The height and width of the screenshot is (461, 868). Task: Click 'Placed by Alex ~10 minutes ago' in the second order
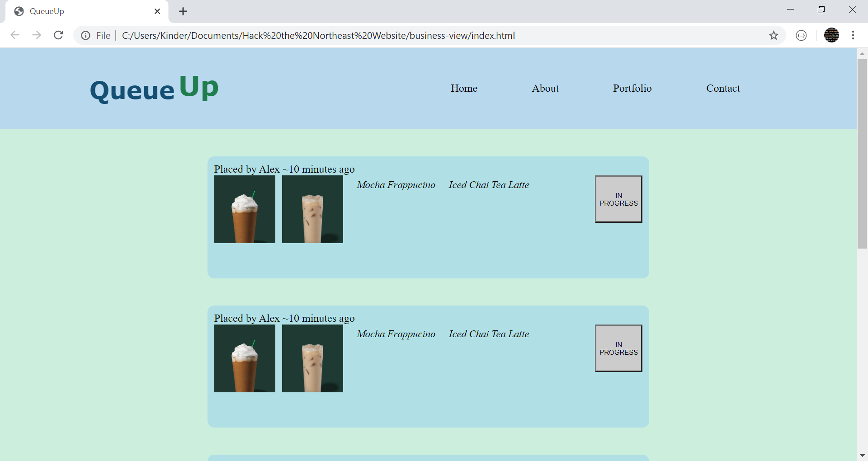[x=284, y=318]
